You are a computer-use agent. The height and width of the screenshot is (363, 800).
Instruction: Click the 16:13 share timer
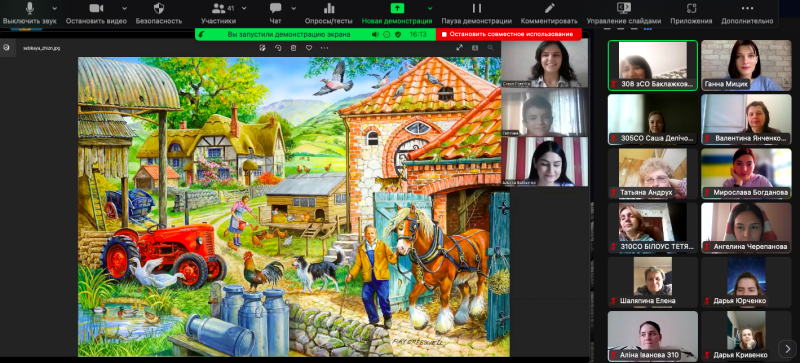(x=418, y=34)
